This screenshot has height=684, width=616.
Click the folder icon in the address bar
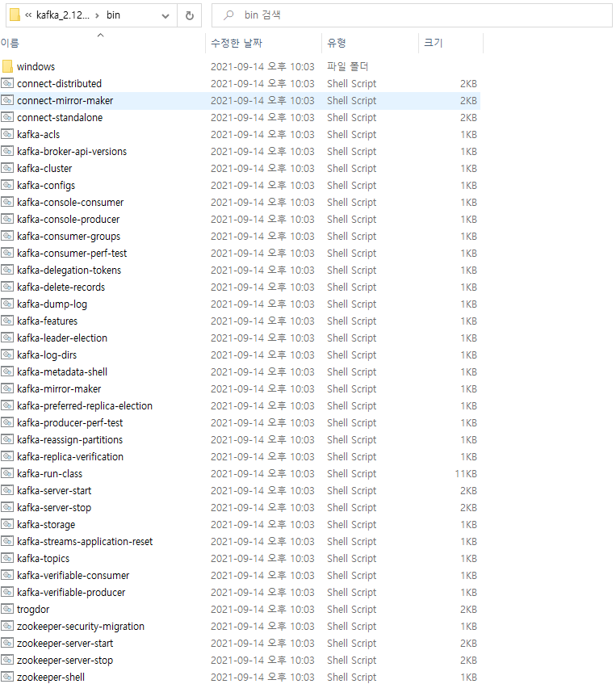15,15
